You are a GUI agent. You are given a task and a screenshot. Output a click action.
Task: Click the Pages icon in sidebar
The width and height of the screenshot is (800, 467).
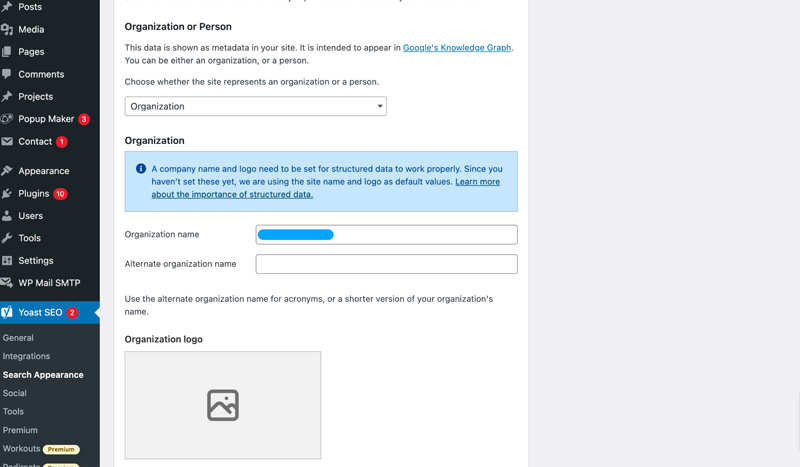7,52
